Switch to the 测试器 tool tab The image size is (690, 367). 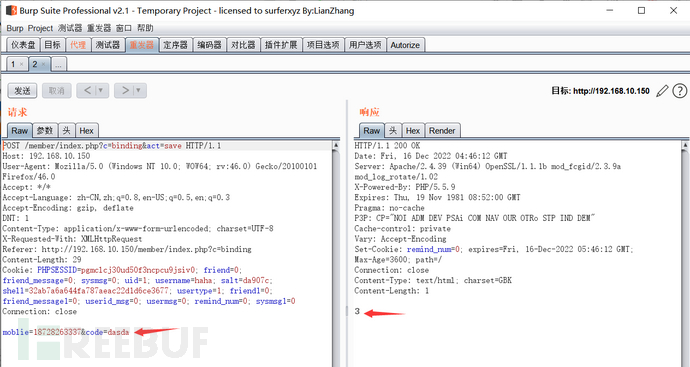108,45
